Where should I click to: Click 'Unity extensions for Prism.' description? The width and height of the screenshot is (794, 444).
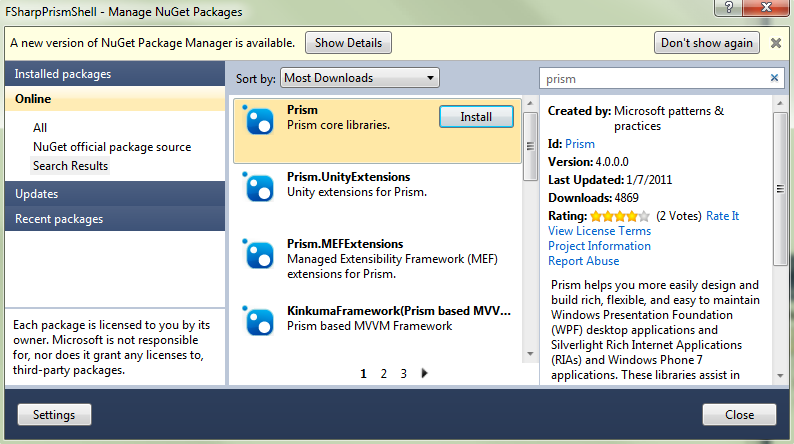(357, 192)
